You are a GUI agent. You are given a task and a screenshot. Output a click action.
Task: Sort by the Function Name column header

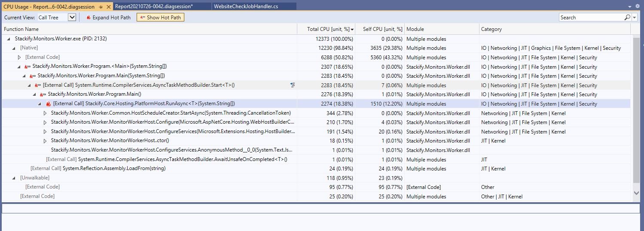point(149,29)
